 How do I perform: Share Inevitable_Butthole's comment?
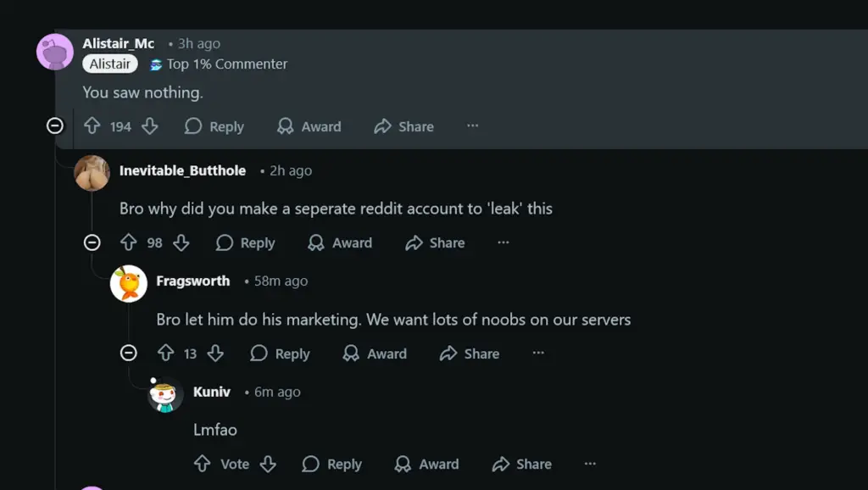coord(435,242)
